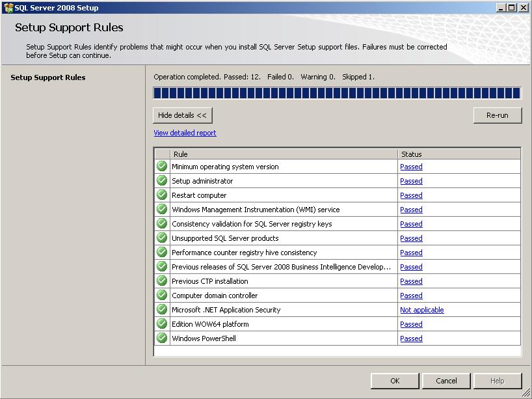
Task: Click check icon for Edition WOW64 platform
Action: click(x=162, y=323)
